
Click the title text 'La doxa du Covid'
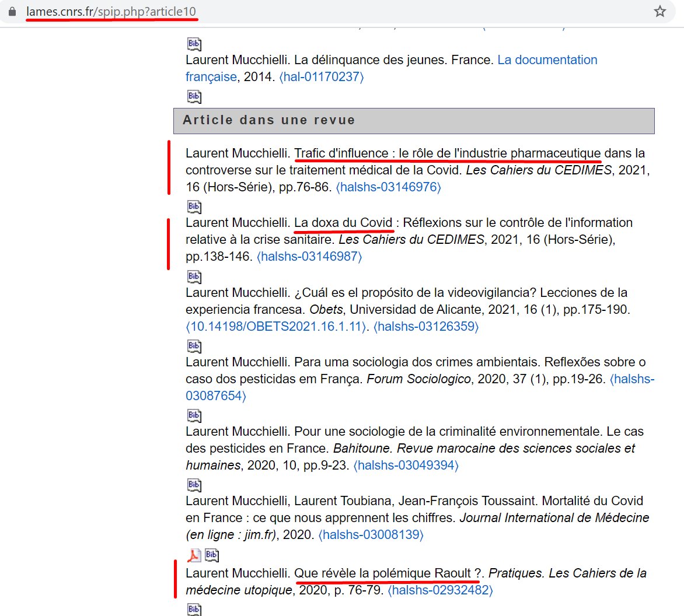point(343,223)
